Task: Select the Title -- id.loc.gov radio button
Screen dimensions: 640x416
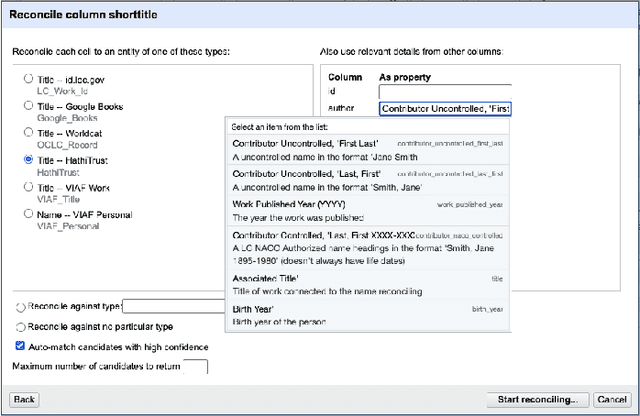Action: tap(28, 78)
